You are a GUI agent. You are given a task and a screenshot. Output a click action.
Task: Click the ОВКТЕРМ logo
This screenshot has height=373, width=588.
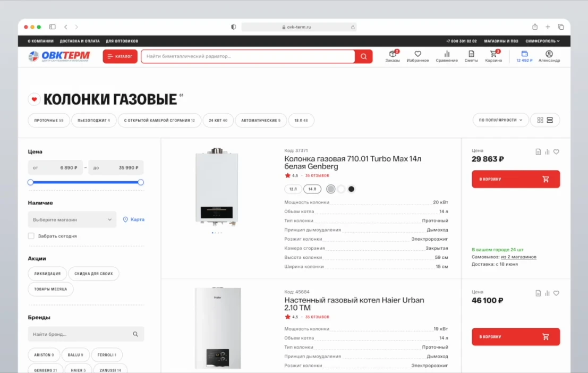(x=59, y=56)
